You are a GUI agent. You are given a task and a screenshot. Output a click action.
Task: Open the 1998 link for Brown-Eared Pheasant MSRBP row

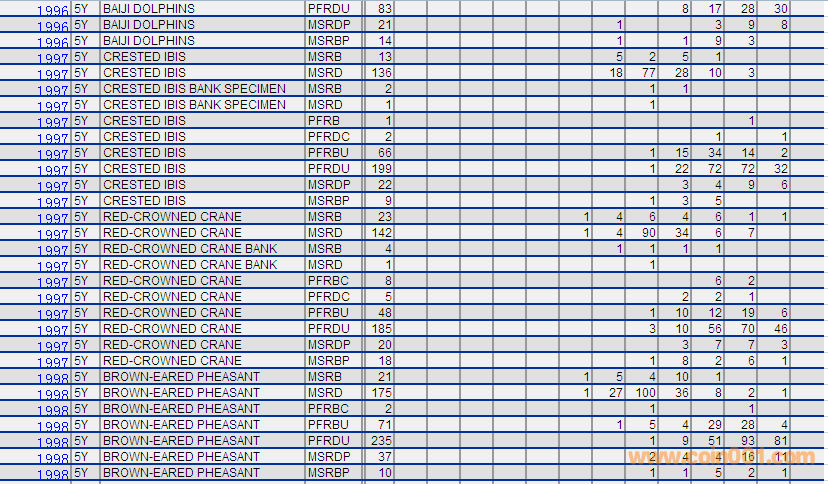click(x=53, y=474)
